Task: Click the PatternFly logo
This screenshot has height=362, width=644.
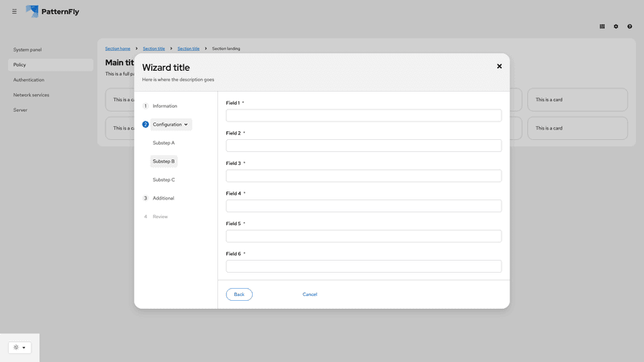Action: (x=52, y=11)
